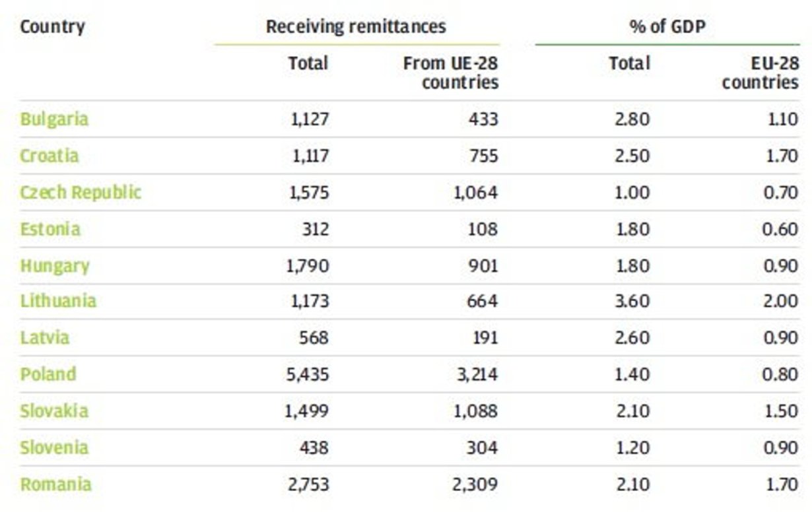Select the Receiving remittances header
Image resolution: width=812 pixels, height=528 pixels.
[356, 27]
